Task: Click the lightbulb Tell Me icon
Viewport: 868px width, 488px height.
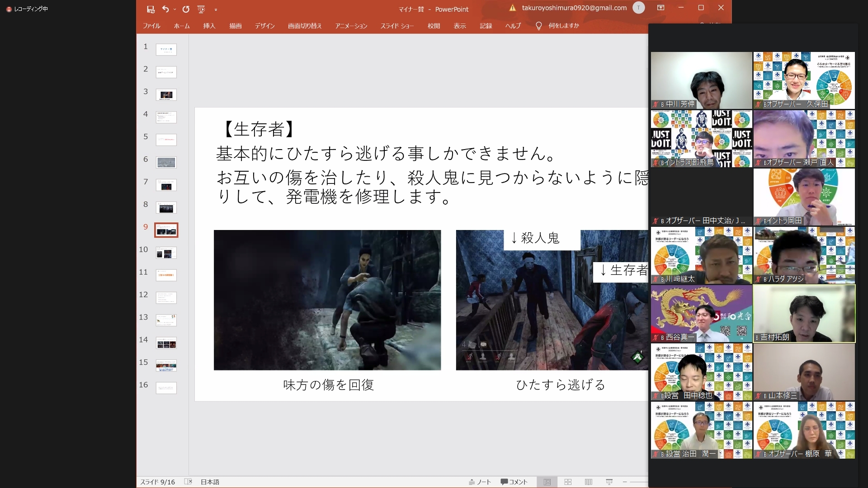Action: (x=538, y=26)
